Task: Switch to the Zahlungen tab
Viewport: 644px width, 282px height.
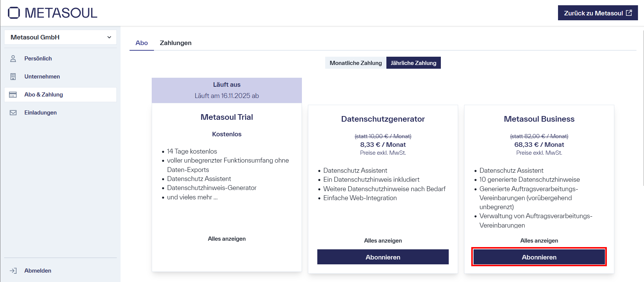Action: tap(176, 43)
